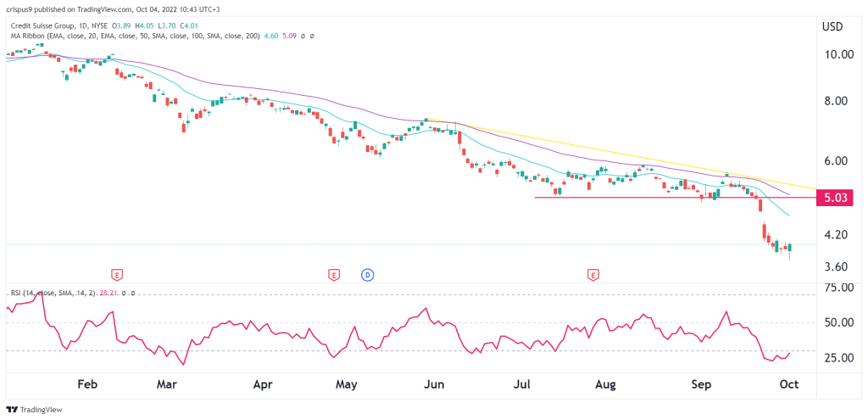The width and height of the screenshot is (868, 420).
Task: Click the 10.00 price axis label
Action: coord(838,54)
